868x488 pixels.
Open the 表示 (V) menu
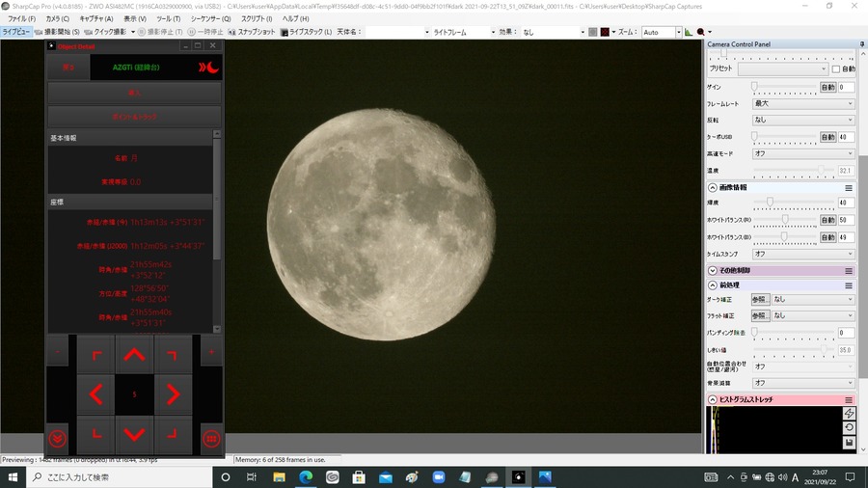tap(135, 19)
